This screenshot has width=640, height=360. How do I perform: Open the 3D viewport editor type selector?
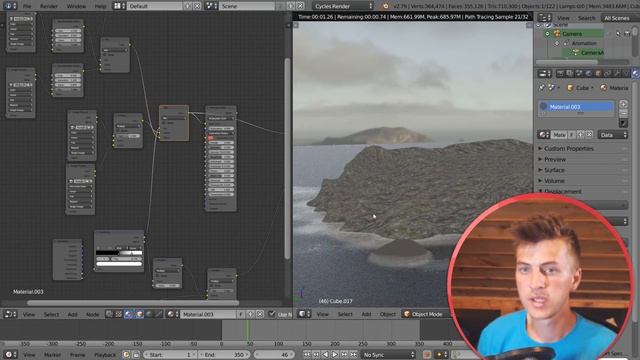point(304,314)
